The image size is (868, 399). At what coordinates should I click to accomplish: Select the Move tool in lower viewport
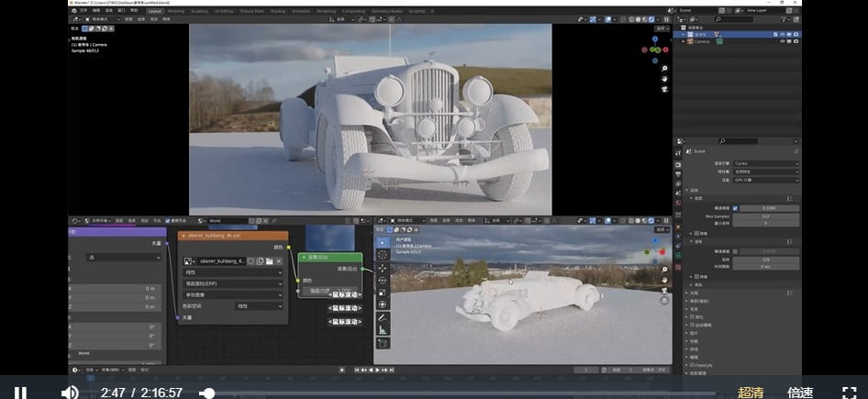pyautogui.click(x=383, y=268)
